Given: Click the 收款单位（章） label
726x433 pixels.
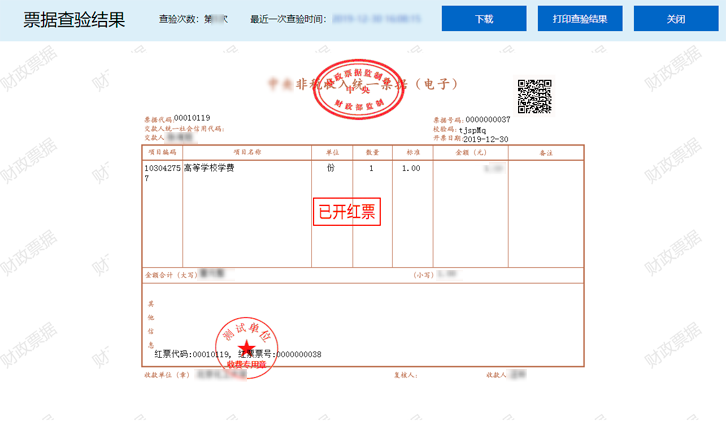Looking at the screenshot, I should tap(167, 375).
